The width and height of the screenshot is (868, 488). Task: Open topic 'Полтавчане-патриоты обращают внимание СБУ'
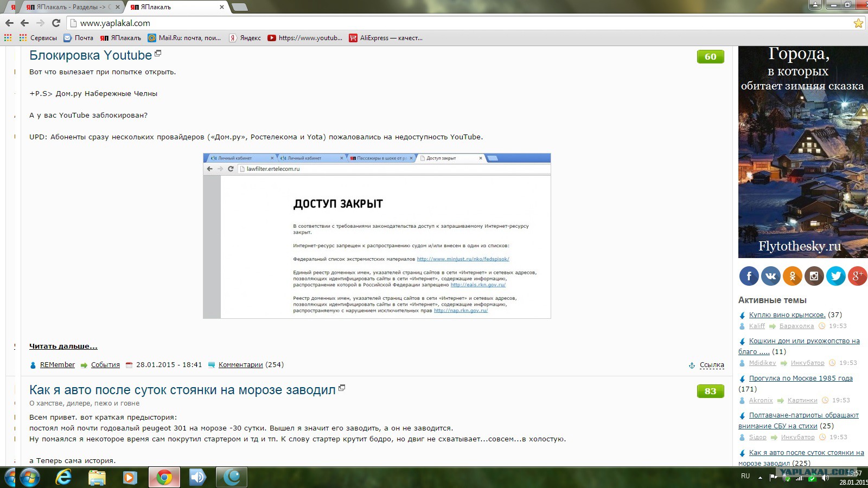pyautogui.click(x=799, y=421)
